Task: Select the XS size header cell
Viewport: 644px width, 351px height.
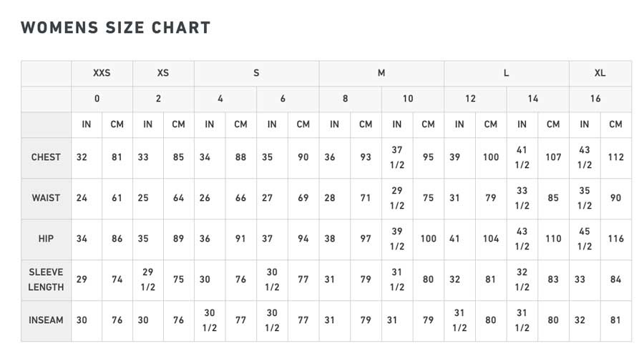Action: (x=163, y=73)
